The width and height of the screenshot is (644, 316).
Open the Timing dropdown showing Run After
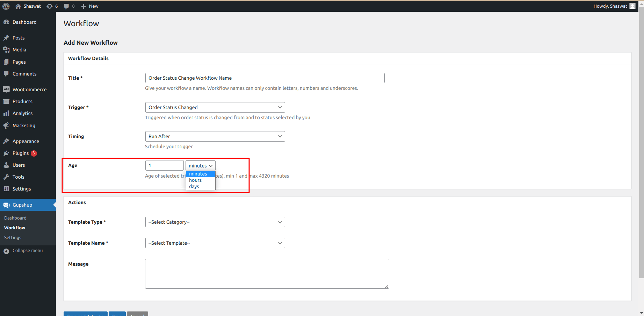(215, 136)
